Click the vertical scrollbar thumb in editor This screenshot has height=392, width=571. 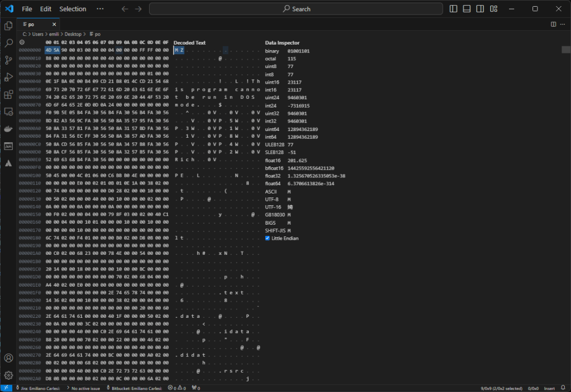point(565,50)
